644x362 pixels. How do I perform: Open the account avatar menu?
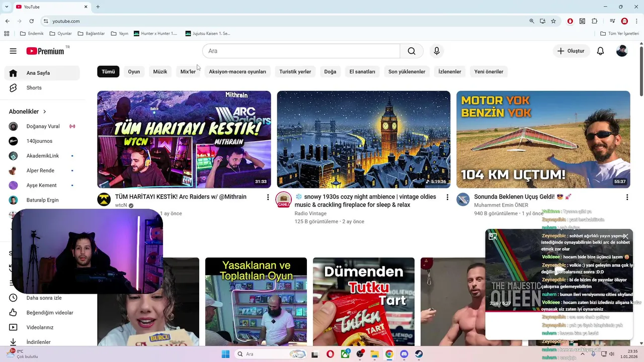click(x=622, y=51)
